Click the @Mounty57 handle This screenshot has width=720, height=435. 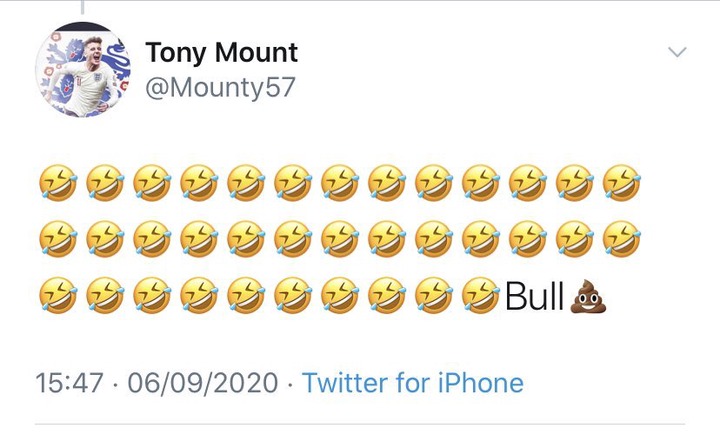pyautogui.click(x=220, y=87)
